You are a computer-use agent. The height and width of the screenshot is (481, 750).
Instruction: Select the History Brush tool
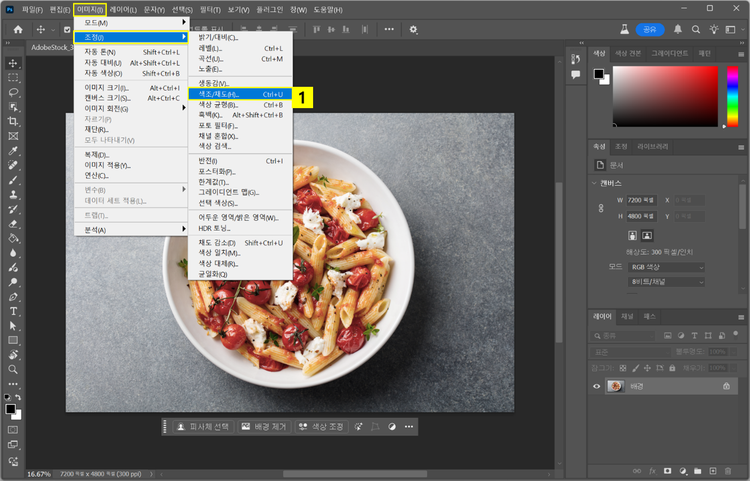[13, 209]
